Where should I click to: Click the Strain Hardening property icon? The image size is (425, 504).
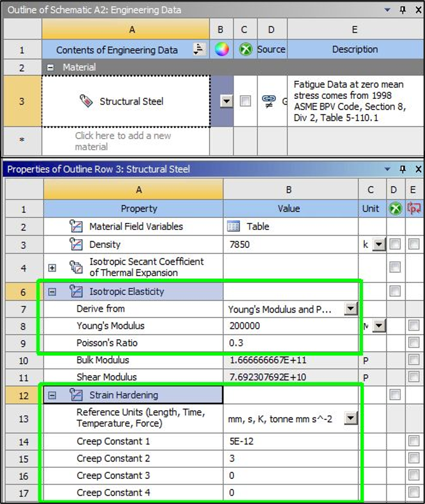pyautogui.click(x=76, y=394)
